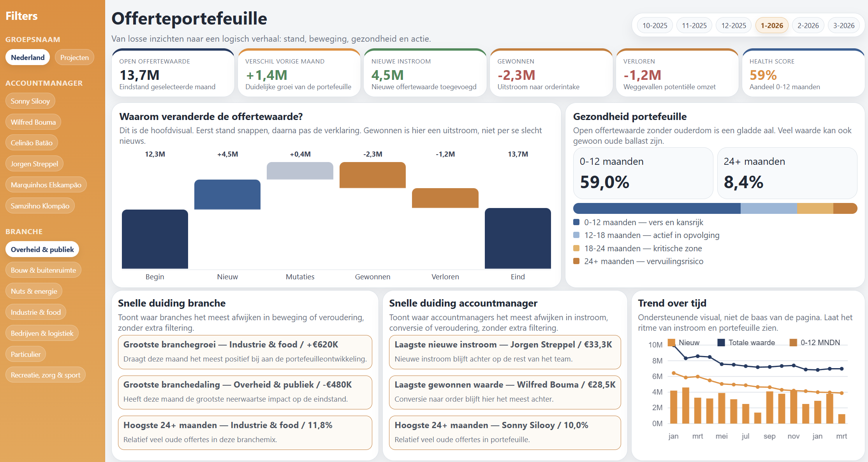Click the 18-24 maanden kritische zone legend
This screenshot has height=462, width=868.
pos(577,248)
